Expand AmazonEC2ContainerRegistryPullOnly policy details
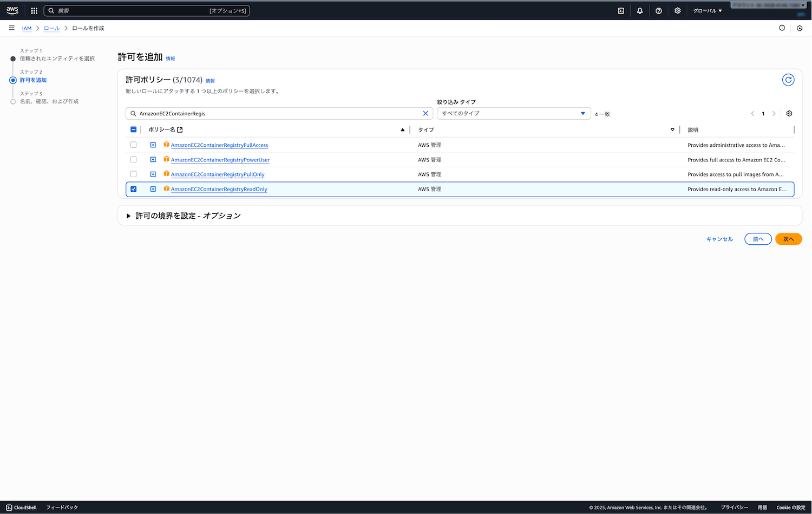This screenshot has width=812, height=514. click(153, 174)
